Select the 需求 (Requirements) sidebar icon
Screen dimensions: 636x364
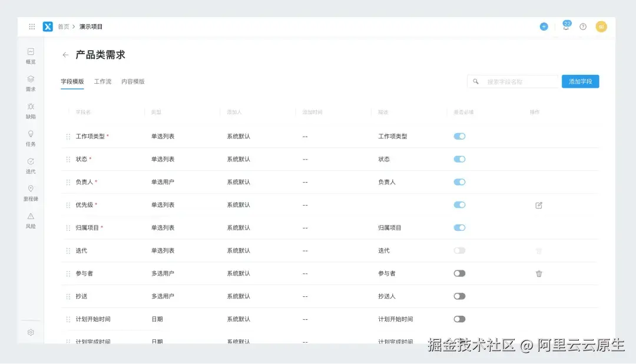(x=30, y=82)
